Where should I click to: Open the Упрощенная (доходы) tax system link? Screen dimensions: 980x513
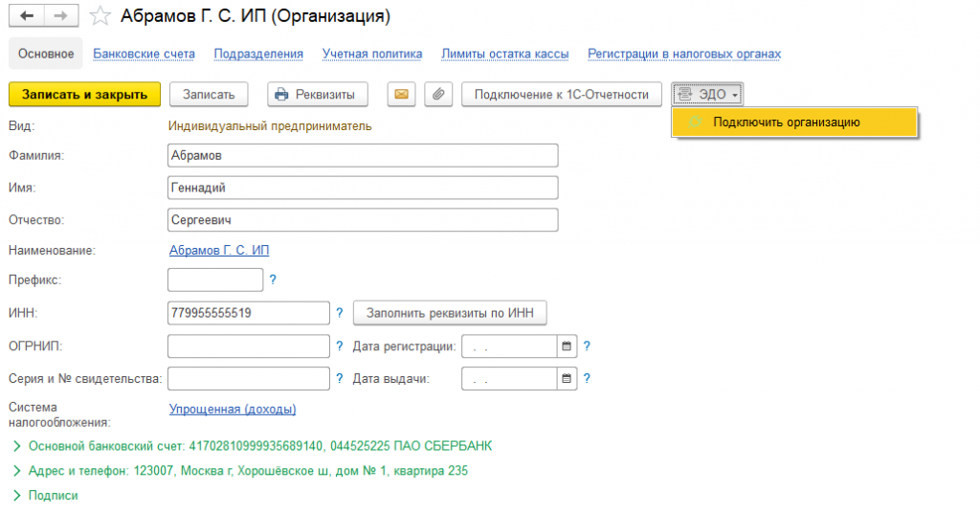(233, 410)
